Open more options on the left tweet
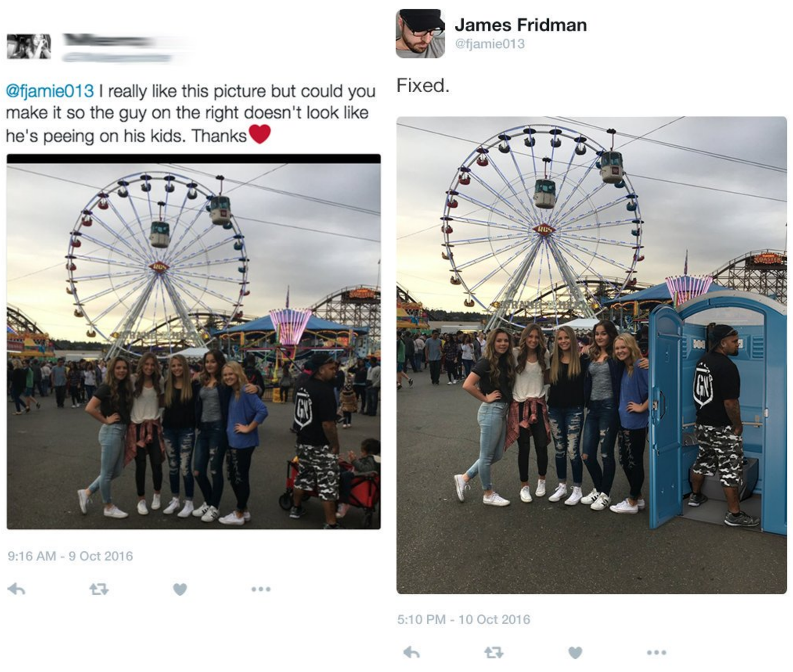The height and width of the screenshot is (672, 793). [x=261, y=589]
